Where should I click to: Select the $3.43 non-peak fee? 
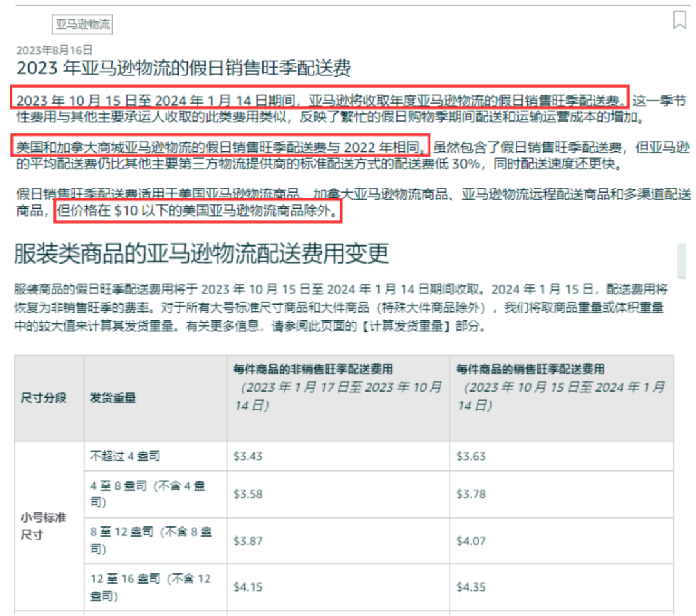pyautogui.click(x=247, y=456)
